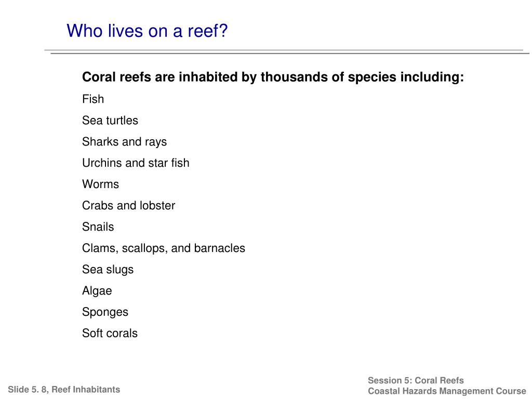Click on "Sharks and rays" text
Viewport: 532px width, 399px height.
coord(124,142)
